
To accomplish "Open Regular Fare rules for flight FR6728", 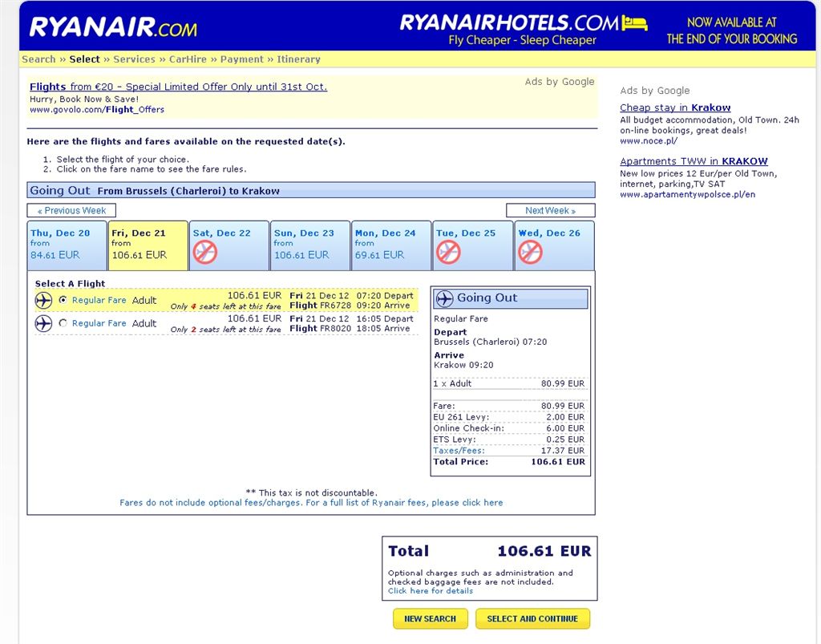I will [x=99, y=300].
